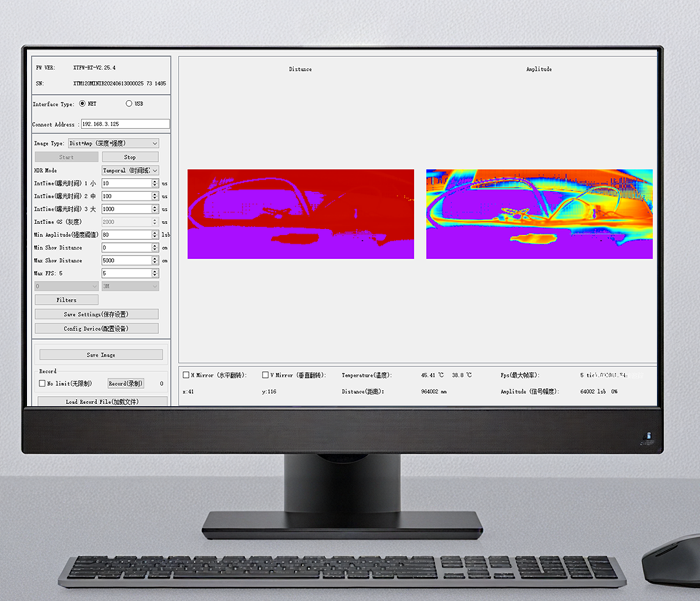Viewport: 700px width, 601px height.
Task: Expand the HDR Mode Temporal dropdown
Action: (x=130, y=170)
